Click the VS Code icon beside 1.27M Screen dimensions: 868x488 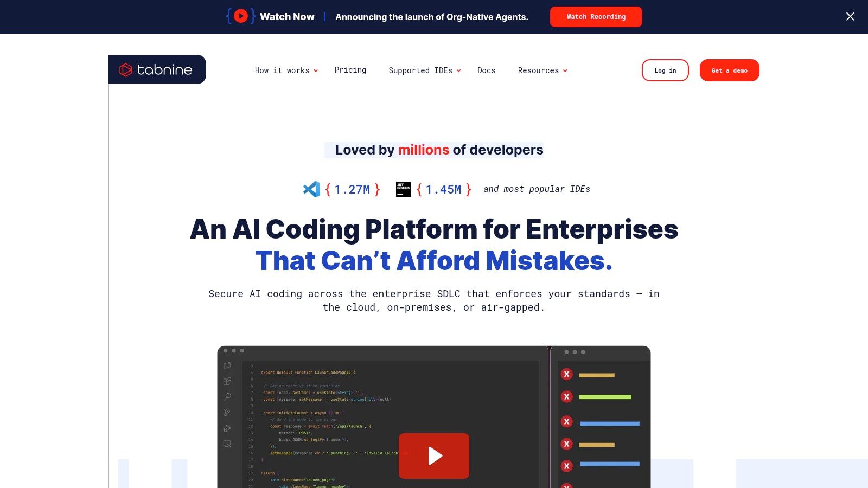311,189
